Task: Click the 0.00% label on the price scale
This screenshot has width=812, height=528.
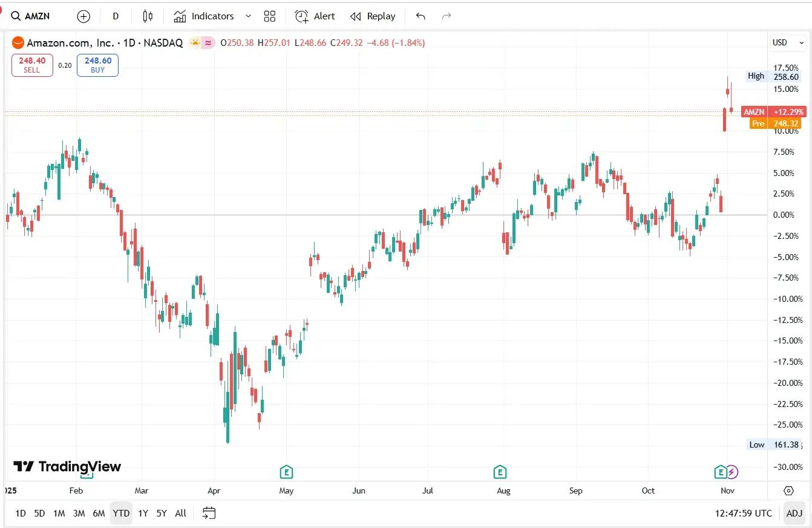Action: click(x=784, y=215)
